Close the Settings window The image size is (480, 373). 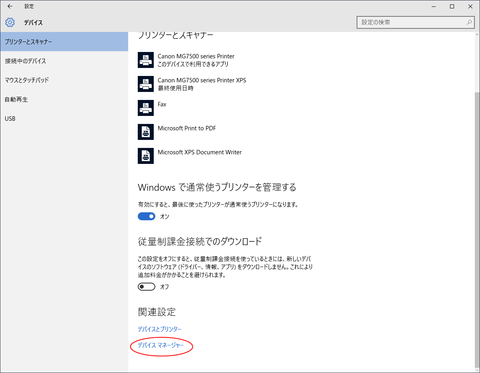click(x=470, y=6)
